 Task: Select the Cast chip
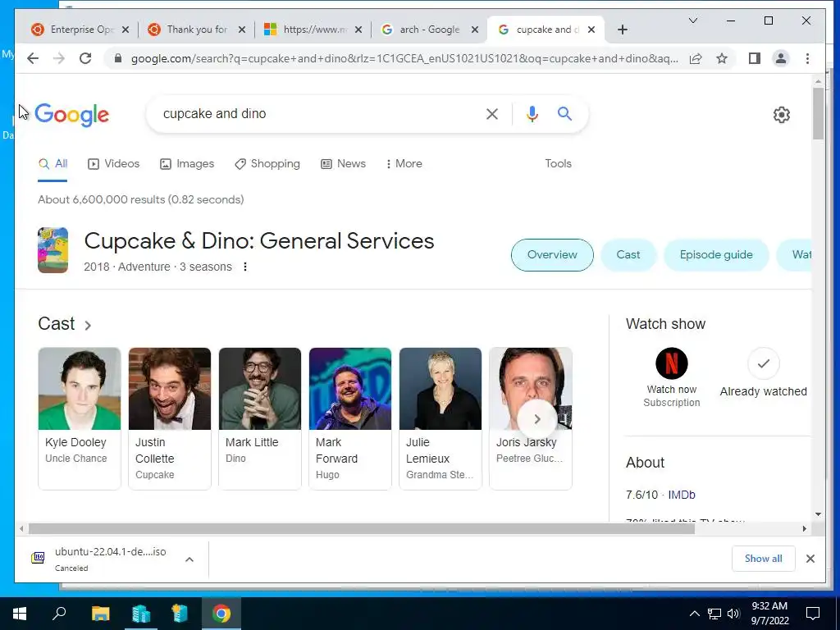628,255
